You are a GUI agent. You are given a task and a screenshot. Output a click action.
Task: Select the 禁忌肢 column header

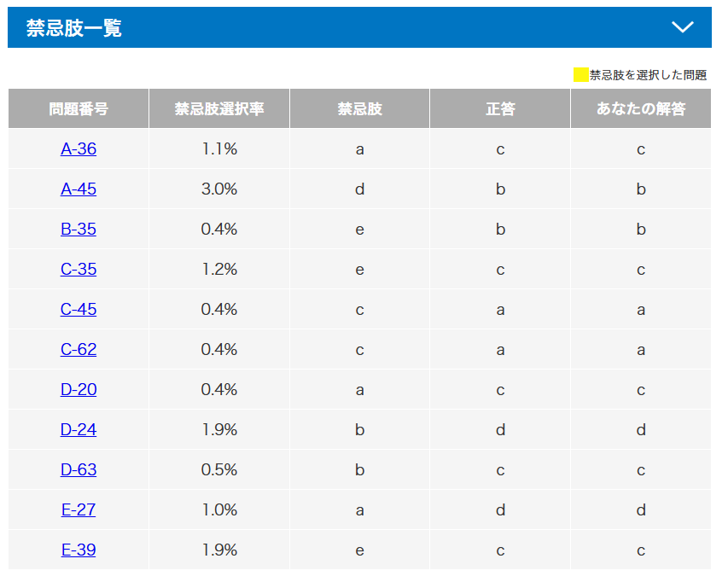click(x=359, y=109)
